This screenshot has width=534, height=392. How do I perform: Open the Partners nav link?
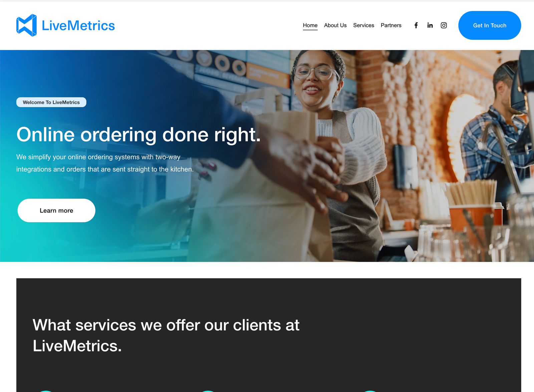tap(391, 25)
